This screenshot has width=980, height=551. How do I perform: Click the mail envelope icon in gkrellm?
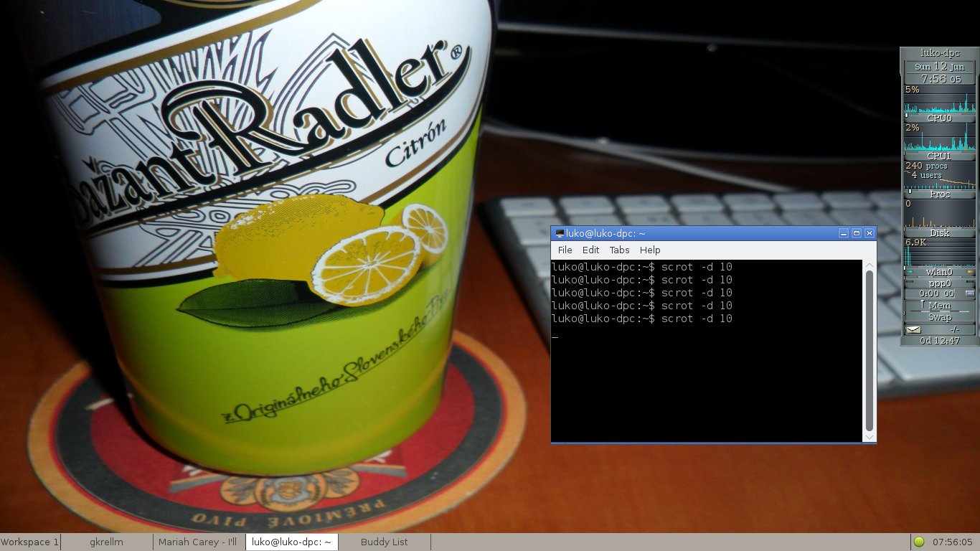click(913, 329)
